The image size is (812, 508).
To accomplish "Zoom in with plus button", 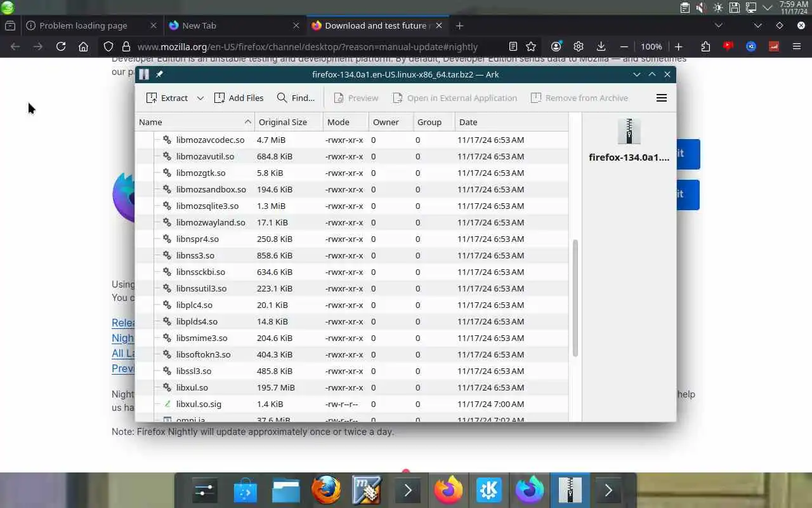I will (x=678, y=46).
